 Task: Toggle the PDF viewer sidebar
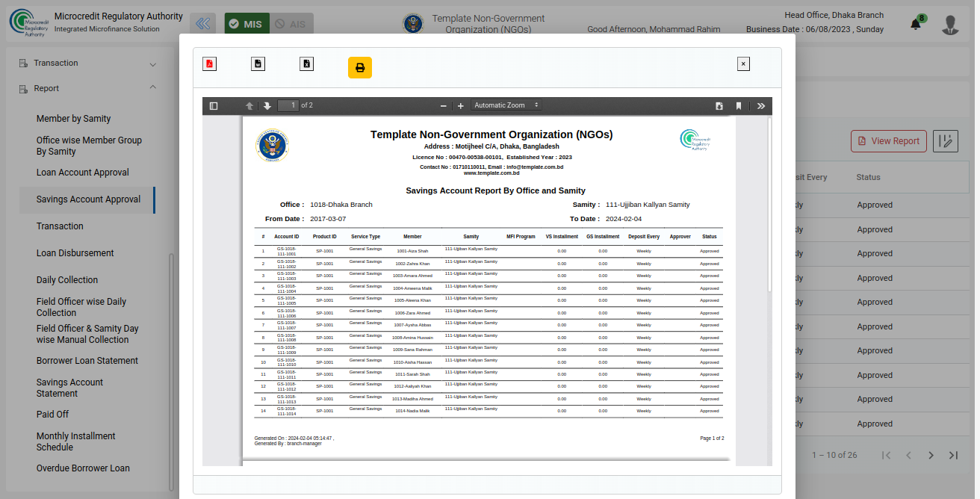click(214, 106)
